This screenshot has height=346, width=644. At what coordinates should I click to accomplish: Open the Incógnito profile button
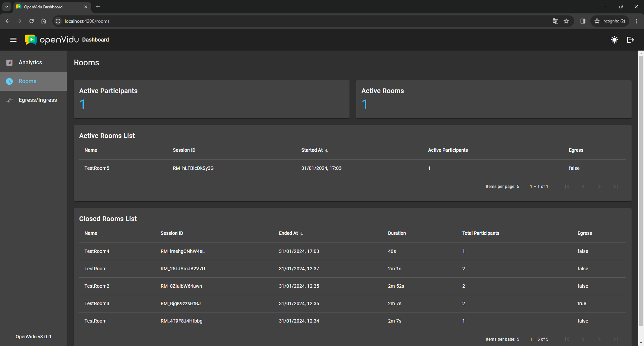[610, 21]
